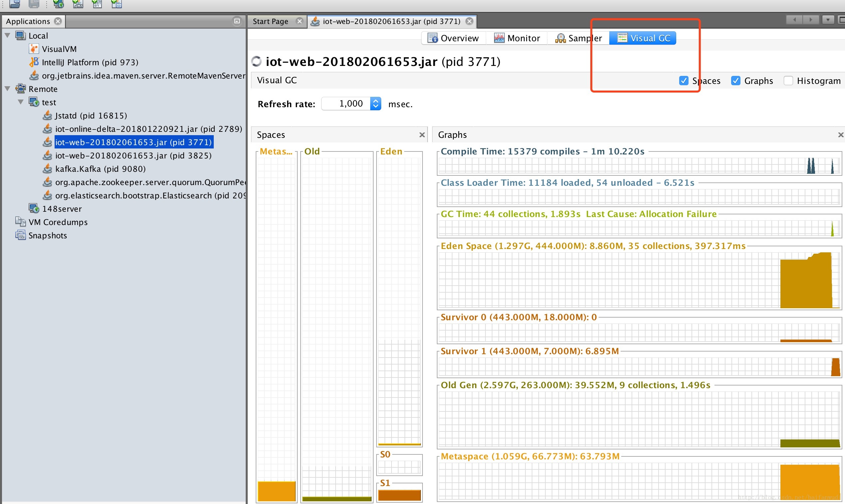845x504 pixels.
Task: Switch to the Overview tab
Action: click(454, 38)
